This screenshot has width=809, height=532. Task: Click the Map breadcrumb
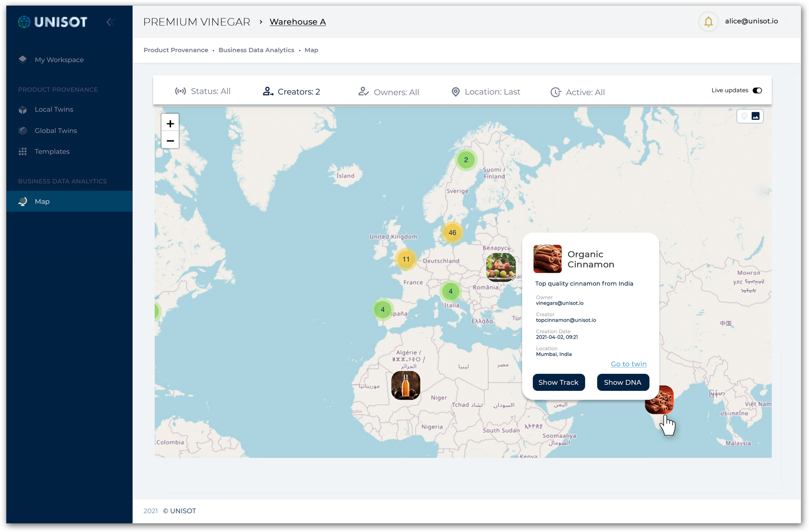[311, 50]
